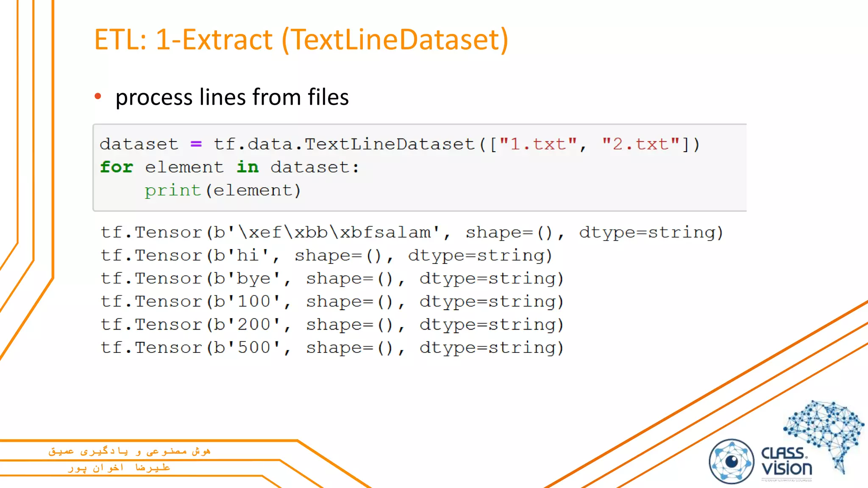Click the upper Persian footer text line
The image size is (868, 488).
click(x=129, y=451)
